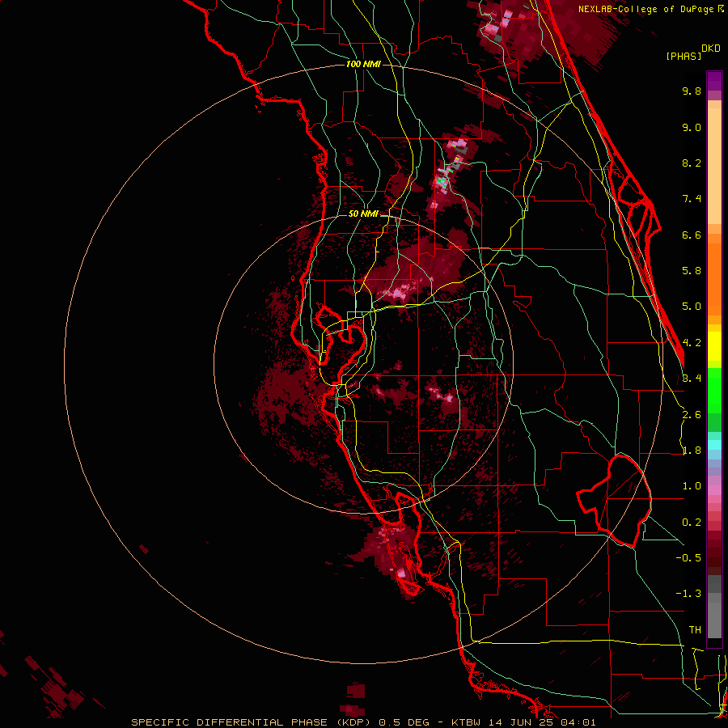728x728 pixels.
Task: Pick the purple segment atop the color bar
Action: click(x=714, y=81)
